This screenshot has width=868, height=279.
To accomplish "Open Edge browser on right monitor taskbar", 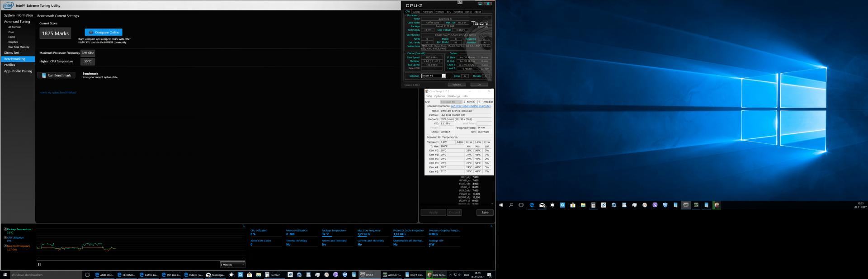I will pyautogui.click(x=532, y=205).
